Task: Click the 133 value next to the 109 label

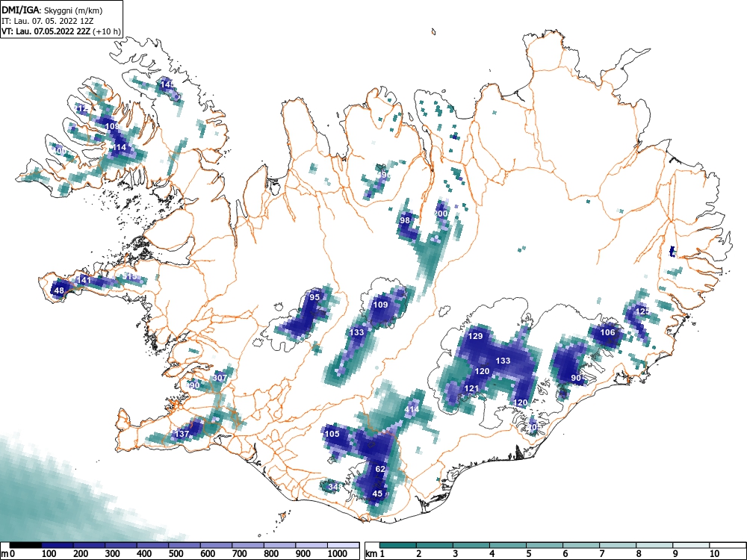Action: 357,332
